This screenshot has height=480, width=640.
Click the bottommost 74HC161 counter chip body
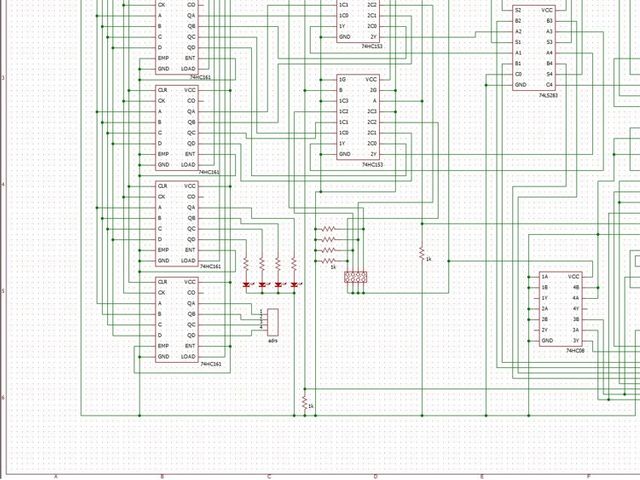(177, 319)
